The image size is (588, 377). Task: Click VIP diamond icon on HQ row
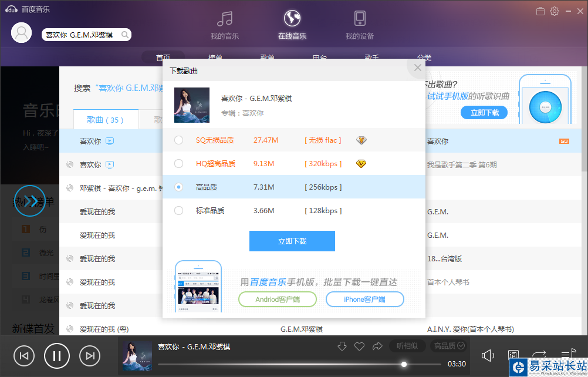click(x=361, y=164)
